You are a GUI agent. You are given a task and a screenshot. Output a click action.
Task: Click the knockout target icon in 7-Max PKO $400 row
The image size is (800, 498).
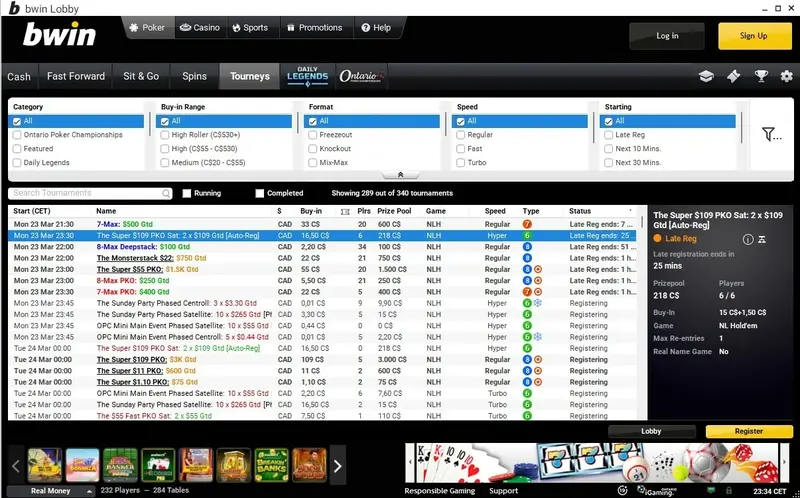[538, 292]
